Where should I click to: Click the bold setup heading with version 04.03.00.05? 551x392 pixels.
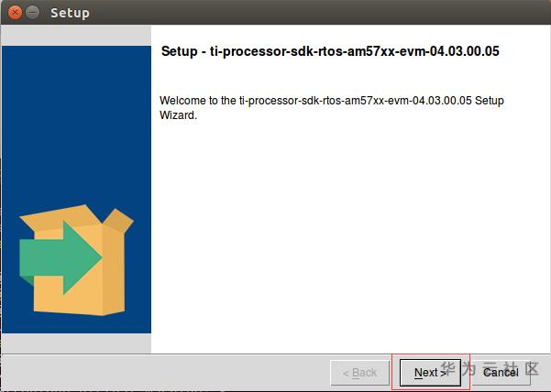point(330,51)
